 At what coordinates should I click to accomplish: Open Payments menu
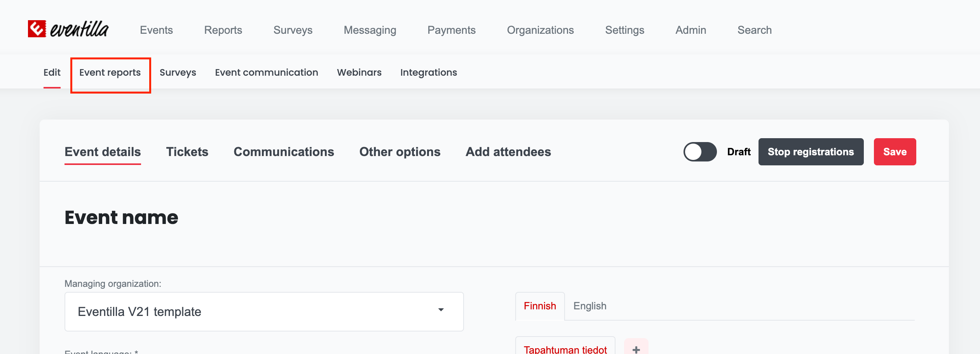pyautogui.click(x=452, y=30)
